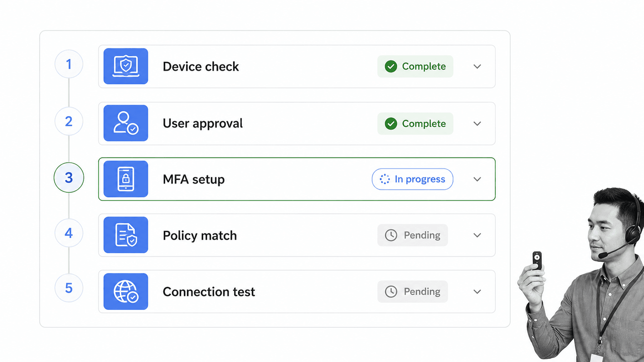Click the Device check shield laptop icon
The image size is (644, 362).
point(126,66)
